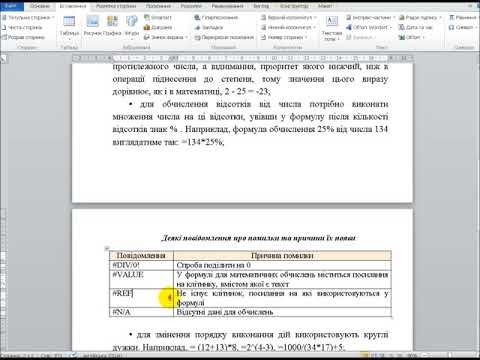
Task: Insert a Blank Page
Action: pos(22,27)
